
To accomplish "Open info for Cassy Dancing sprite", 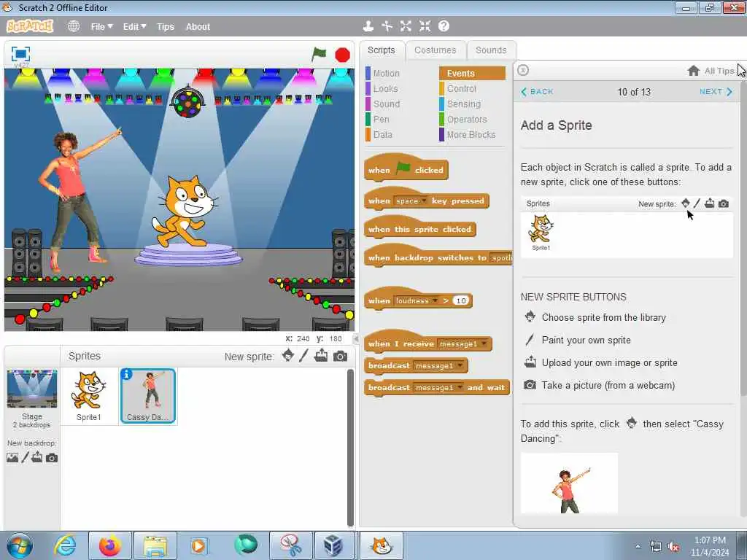I will (x=126, y=374).
